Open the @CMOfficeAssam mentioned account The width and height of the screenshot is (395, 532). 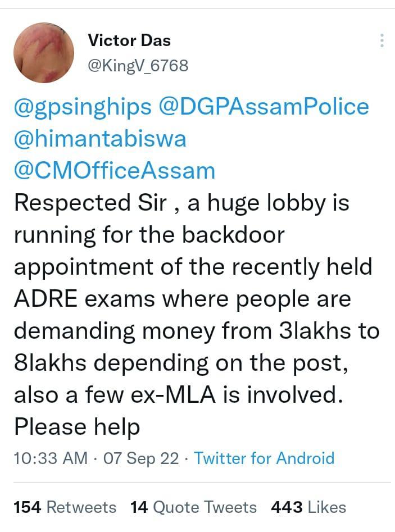pyautogui.click(x=115, y=170)
